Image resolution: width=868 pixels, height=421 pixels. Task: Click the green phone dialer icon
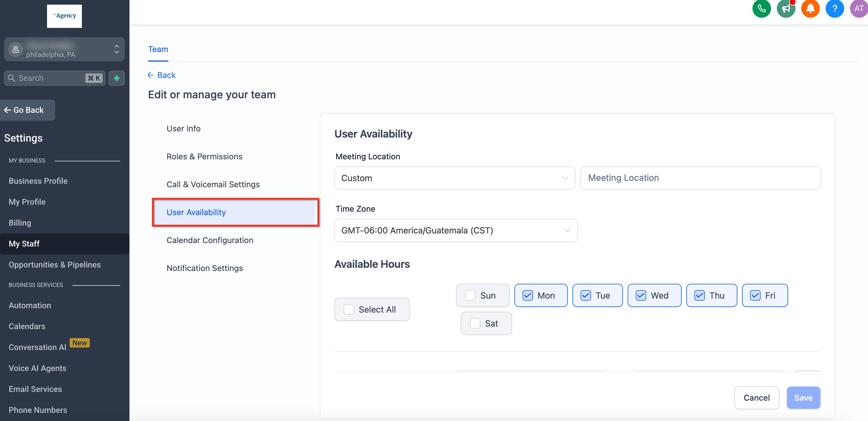click(x=761, y=8)
